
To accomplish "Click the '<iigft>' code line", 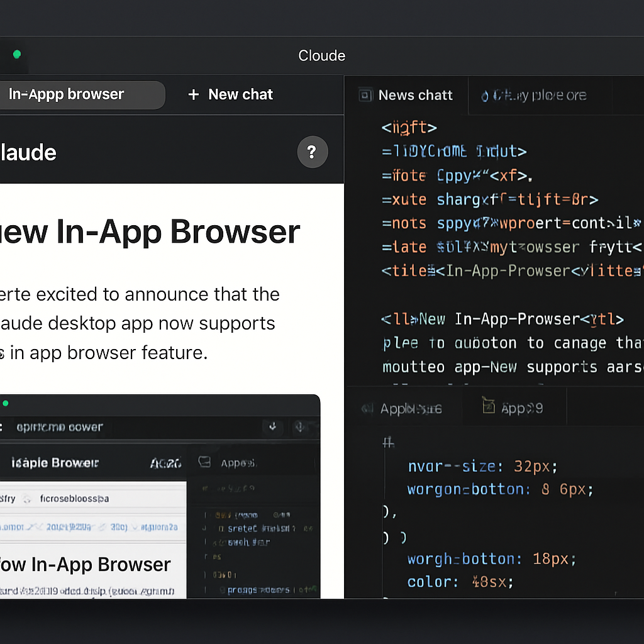I will (409, 127).
